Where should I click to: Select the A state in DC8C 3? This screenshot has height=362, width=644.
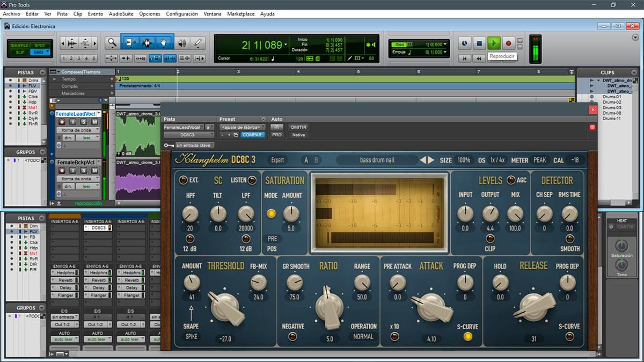tap(306, 160)
